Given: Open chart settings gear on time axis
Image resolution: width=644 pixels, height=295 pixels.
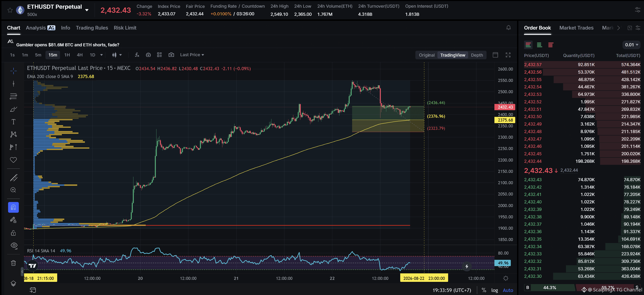Looking at the screenshot, I should 506,278.
